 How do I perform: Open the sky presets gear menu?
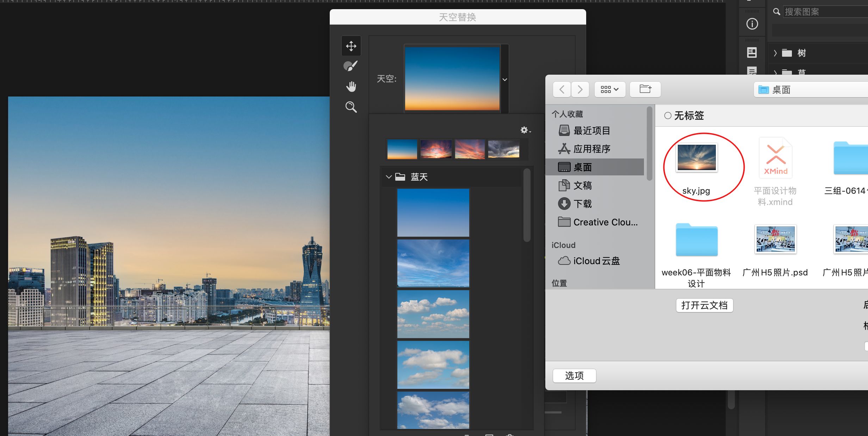(525, 130)
